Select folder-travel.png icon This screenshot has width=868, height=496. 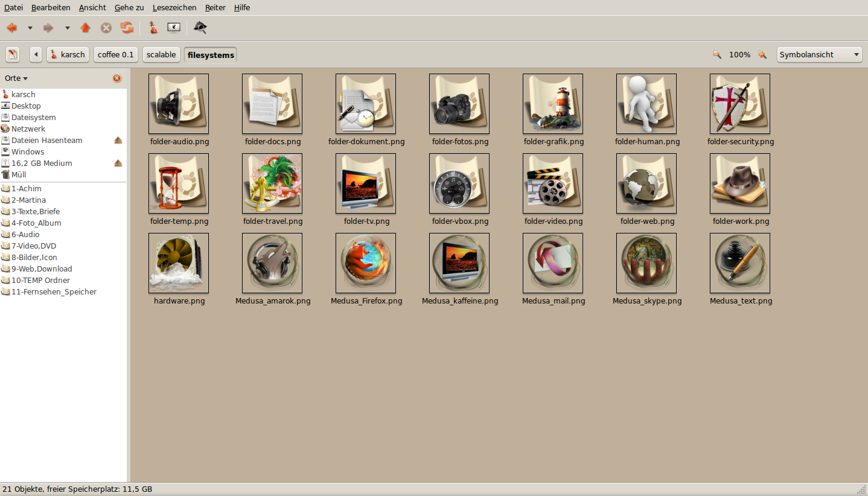(x=272, y=183)
